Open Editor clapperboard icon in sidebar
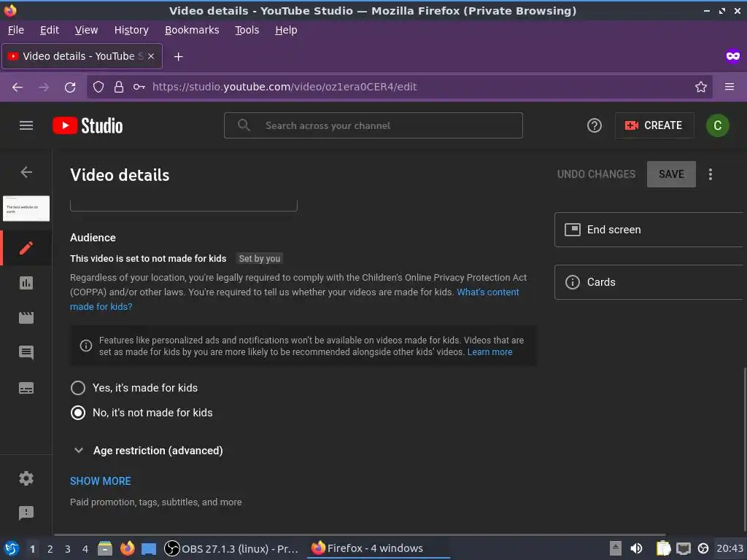Viewport: 747px width, 560px height. [x=26, y=318]
